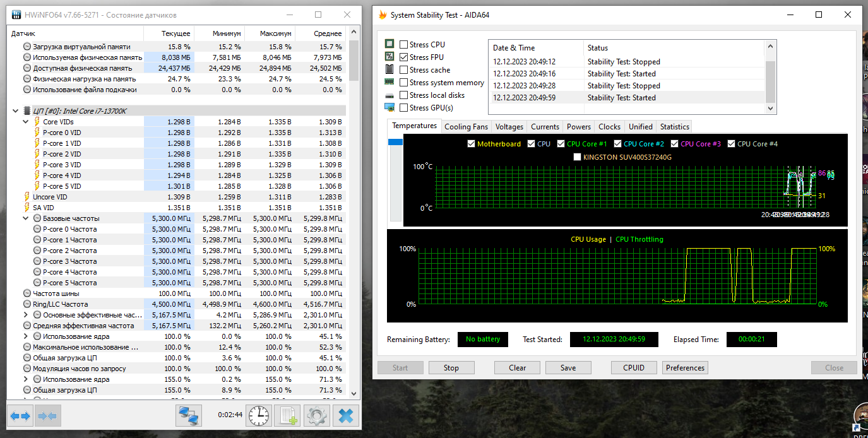Reset the clock timer icon in HWiNFO
Viewport: 868px width, 438px height.
[x=258, y=416]
